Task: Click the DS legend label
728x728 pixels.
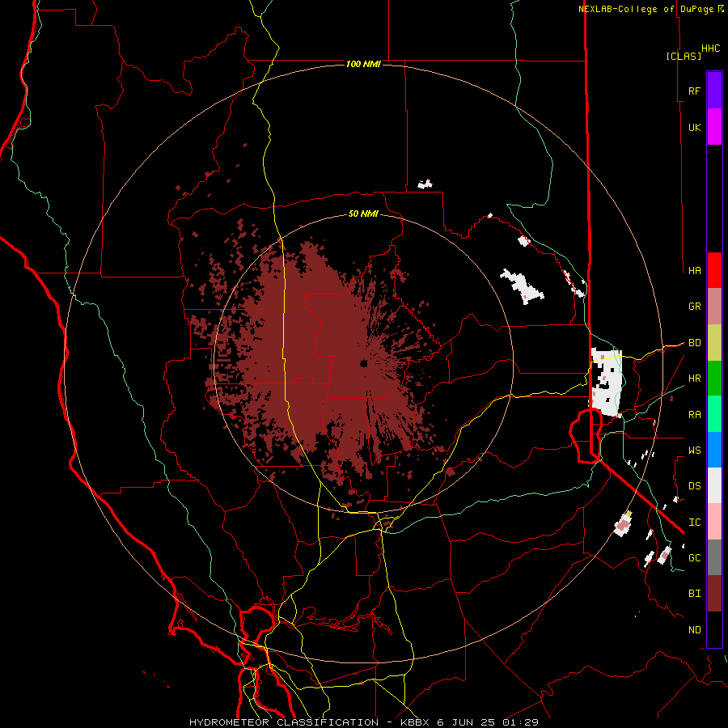Action: [695, 486]
